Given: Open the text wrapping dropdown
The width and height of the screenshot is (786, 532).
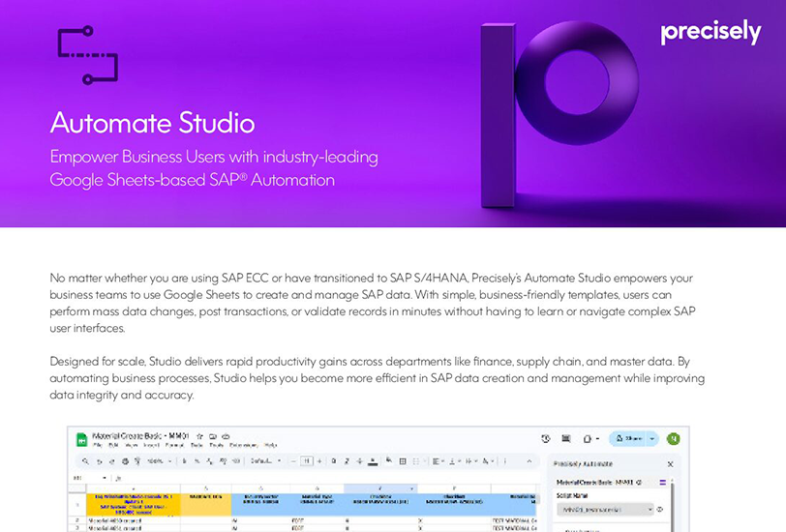Looking at the screenshot, I should 471,461.
